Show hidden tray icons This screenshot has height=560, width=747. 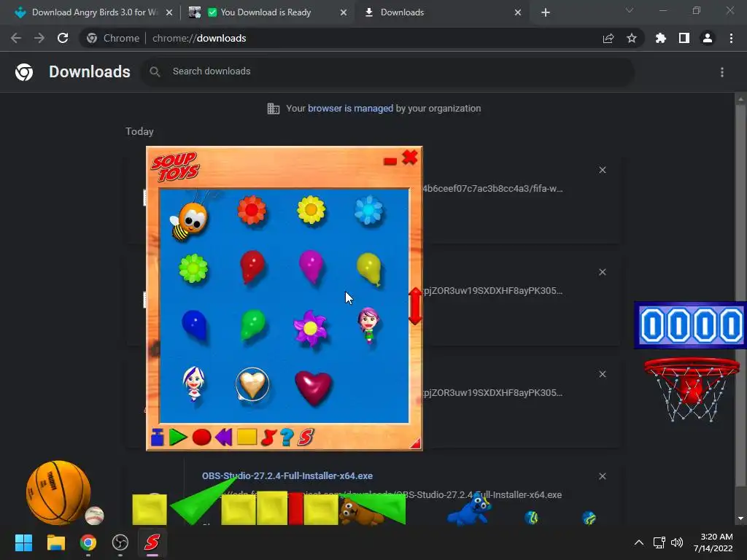[x=639, y=542]
